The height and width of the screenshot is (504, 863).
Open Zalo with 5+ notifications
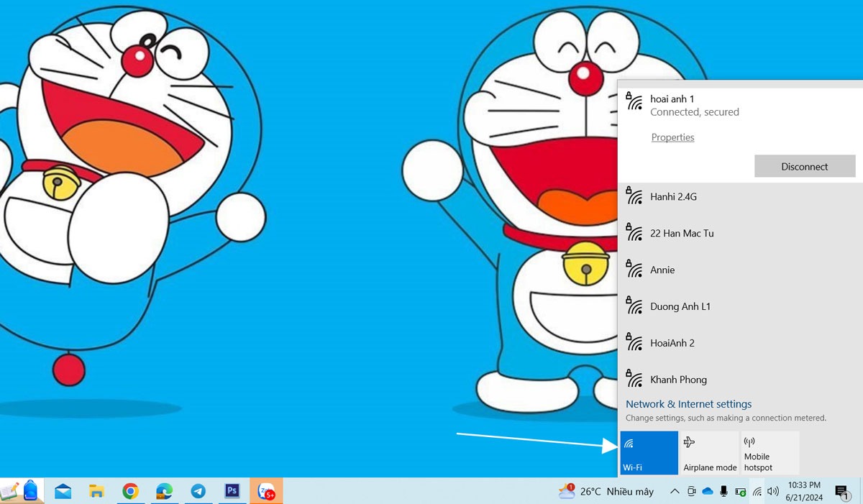[x=266, y=492]
